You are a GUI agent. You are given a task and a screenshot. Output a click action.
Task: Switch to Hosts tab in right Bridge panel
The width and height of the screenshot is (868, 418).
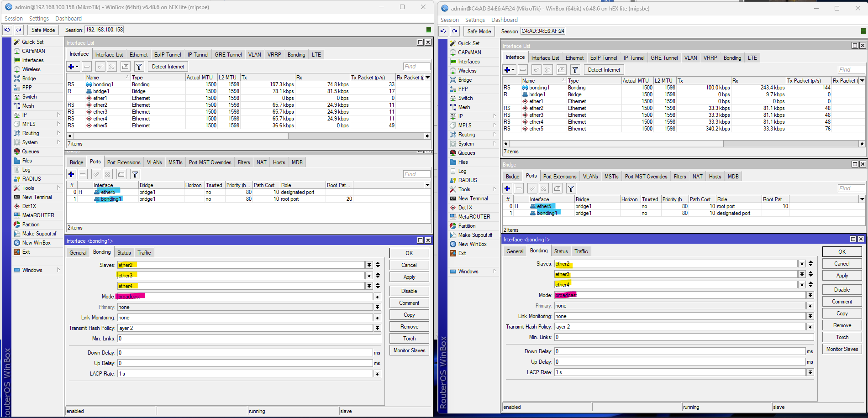pyautogui.click(x=715, y=177)
